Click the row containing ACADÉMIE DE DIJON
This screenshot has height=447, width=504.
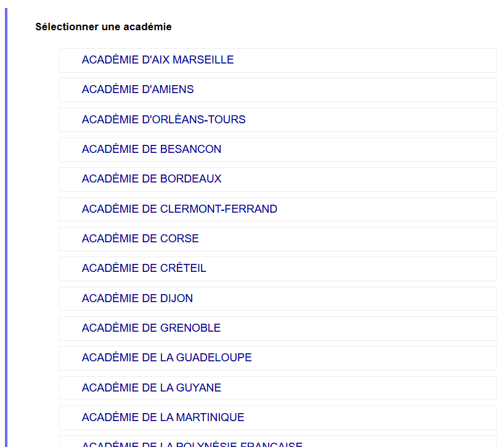(277, 298)
